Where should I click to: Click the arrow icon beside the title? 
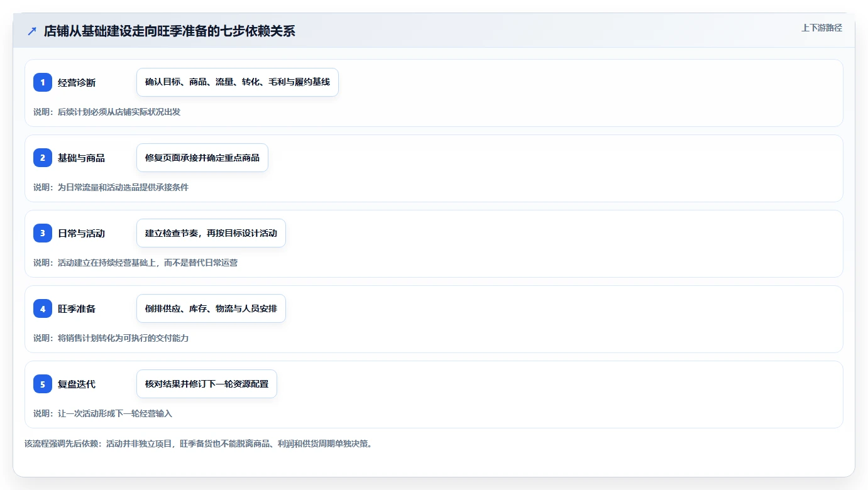coord(32,31)
